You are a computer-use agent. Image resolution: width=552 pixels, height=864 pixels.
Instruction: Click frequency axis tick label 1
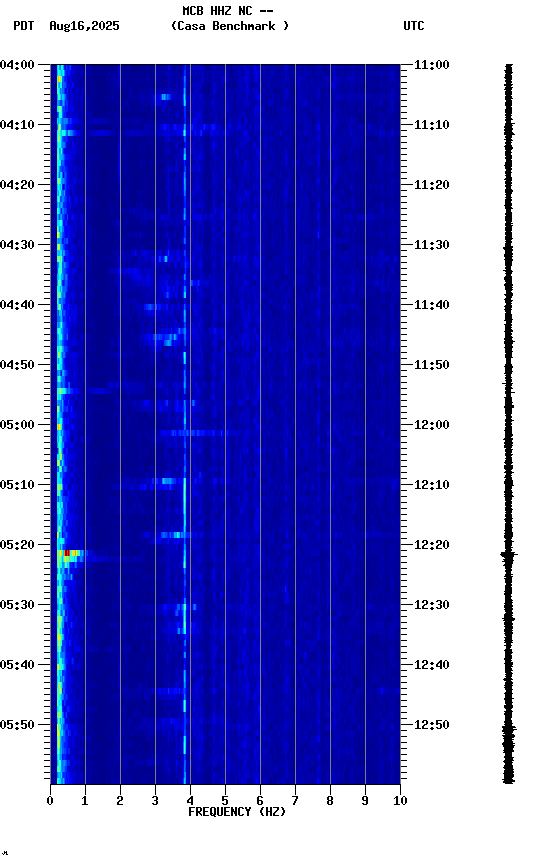tap(85, 801)
